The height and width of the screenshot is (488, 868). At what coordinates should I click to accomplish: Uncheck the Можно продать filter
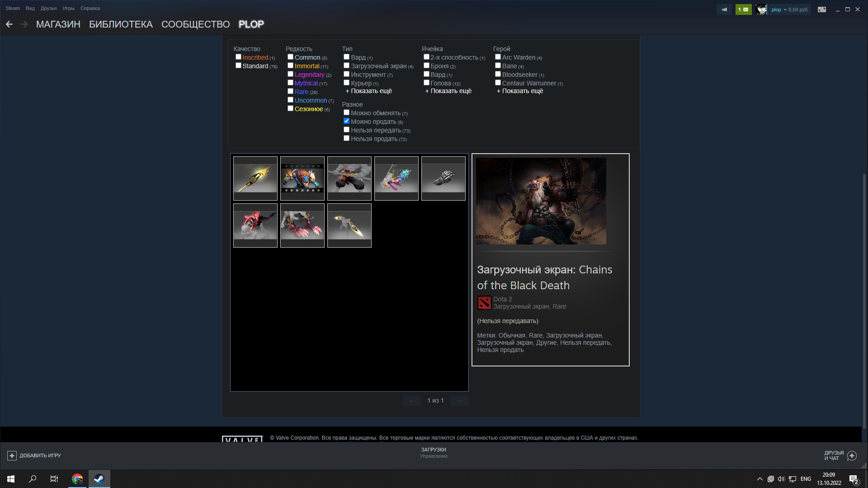click(x=346, y=121)
